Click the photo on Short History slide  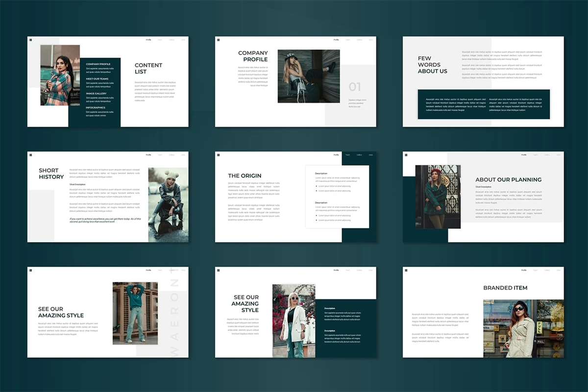coord(168,205)
